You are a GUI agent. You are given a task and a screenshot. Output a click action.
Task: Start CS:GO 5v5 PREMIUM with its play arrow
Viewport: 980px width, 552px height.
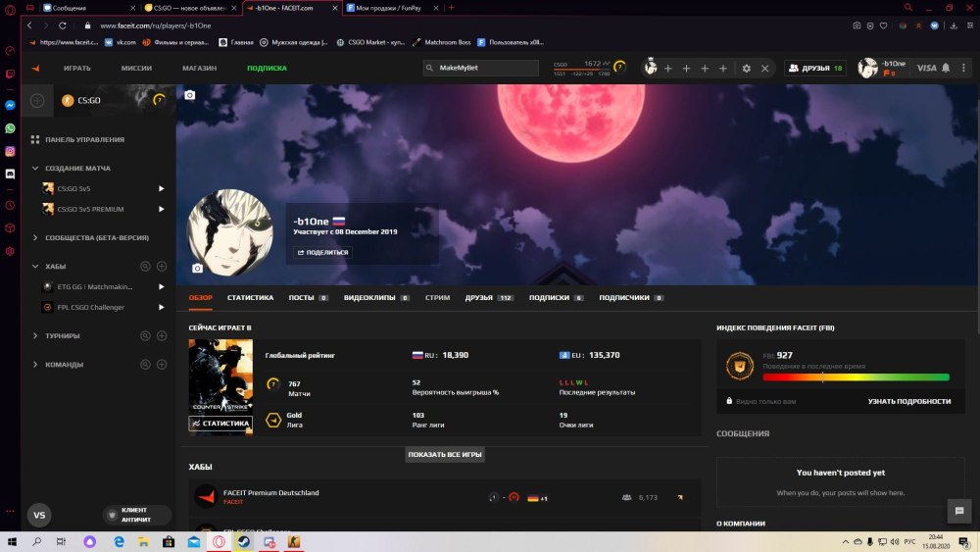(x=162, y=210)
